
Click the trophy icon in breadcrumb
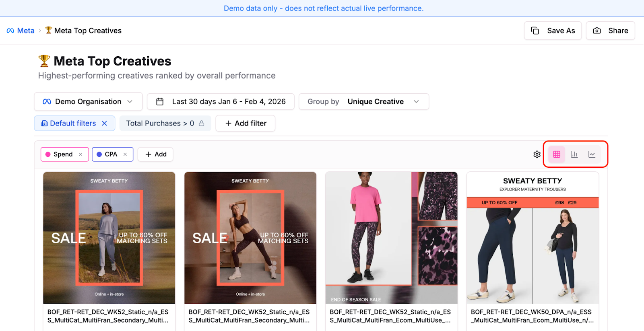pos(49,30)
